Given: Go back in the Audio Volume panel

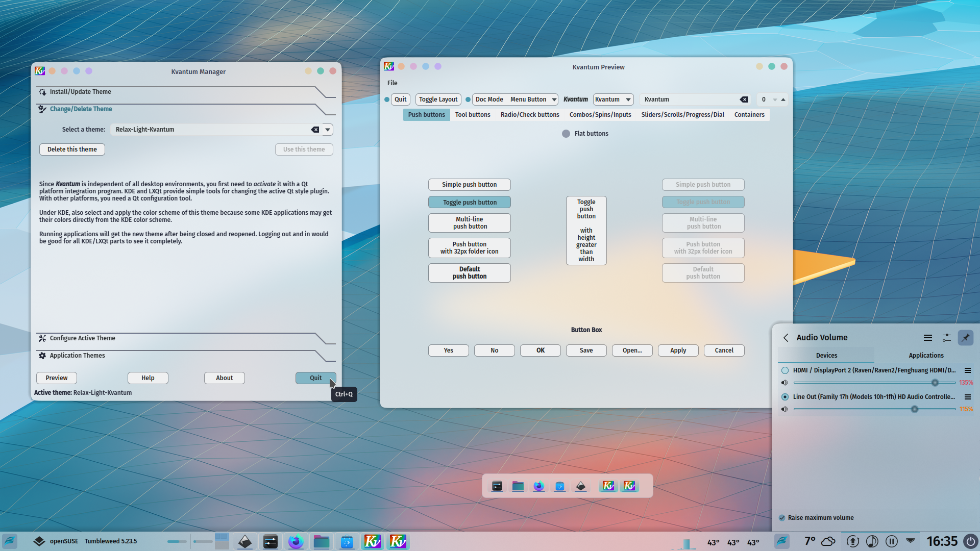Looking at the screenshot, I should click(x=786, y=338).
